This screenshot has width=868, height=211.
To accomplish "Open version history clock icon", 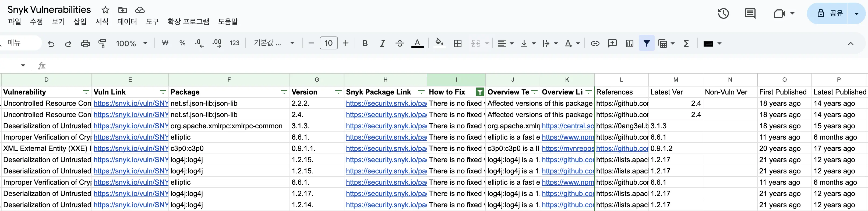I will coord(723,13).
